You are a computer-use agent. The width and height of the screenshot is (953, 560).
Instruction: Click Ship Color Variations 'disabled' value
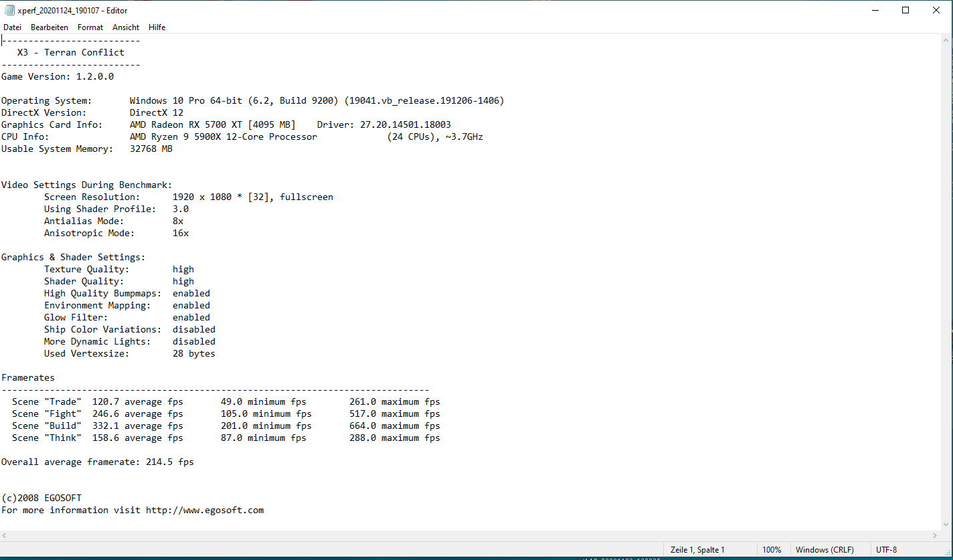pos(194,329)
